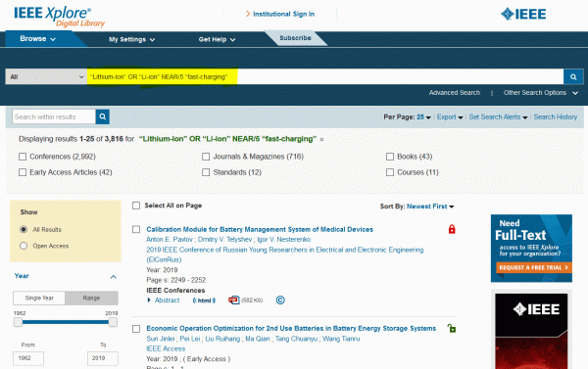Click the 2019 end handle of year slider
This screenshot has width=588, height=369.
tap(113, 322)
